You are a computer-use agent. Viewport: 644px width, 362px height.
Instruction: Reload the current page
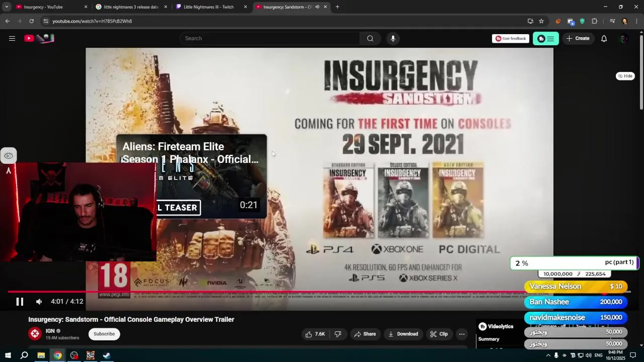(x=32, y=21)
